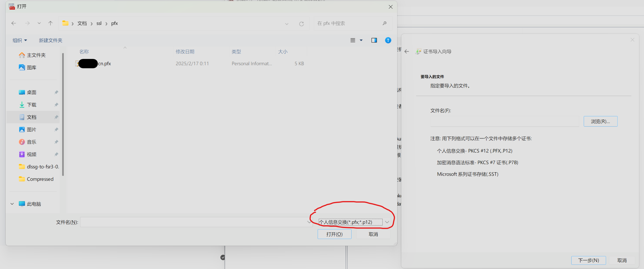Click the pin icon next to 下载
The image size is (644, 269).
[56, 105]
